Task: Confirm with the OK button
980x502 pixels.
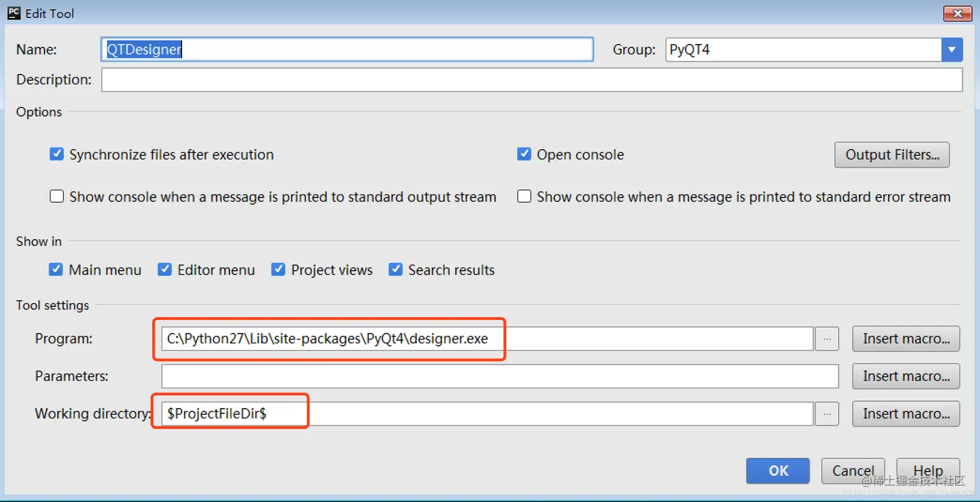Action: 778,471
